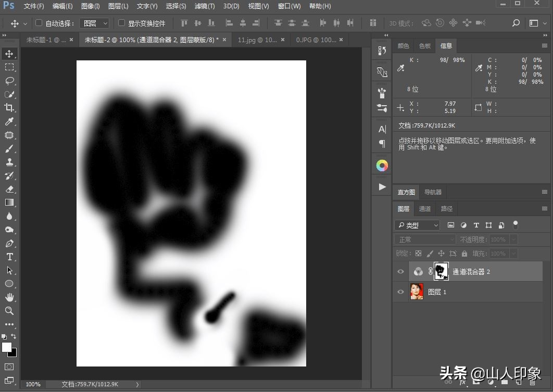Toggle visibility of 通道混合器 2 layer
The width and height of the screenshot is (553, 392).
pos(400,271)
